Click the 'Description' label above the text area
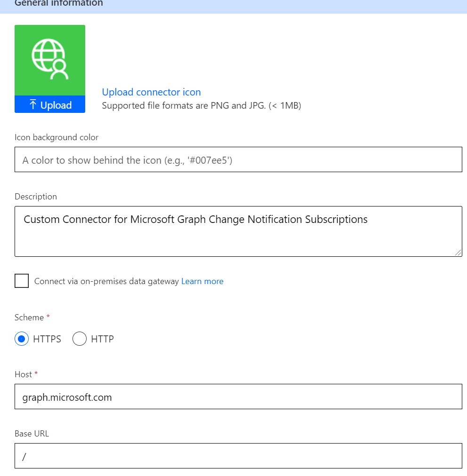The width and height of the screenshot is (467, 476). 36,197
